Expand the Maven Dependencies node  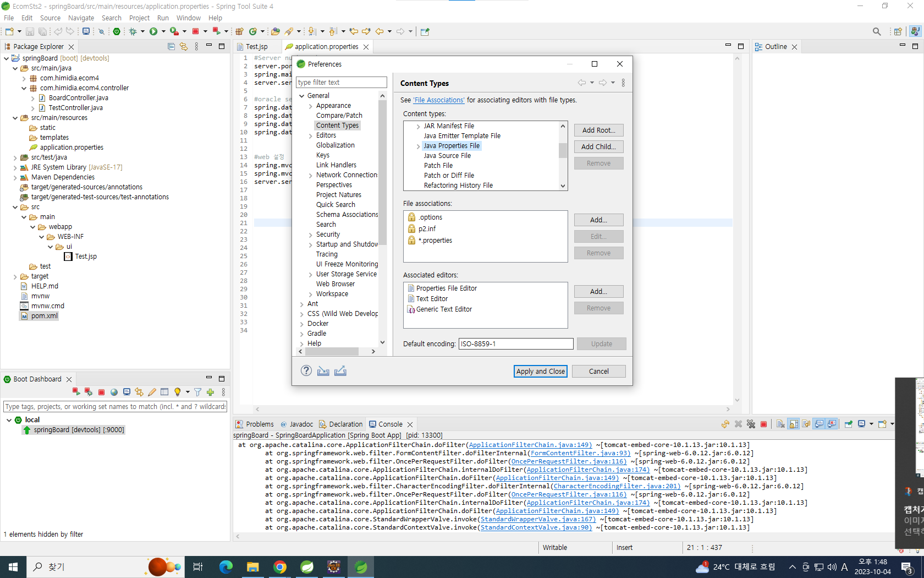pyautogui.click(x=15, y=177)
